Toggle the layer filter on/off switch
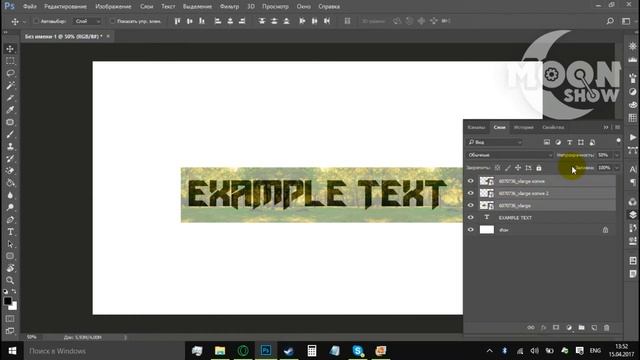The image size is (640, 360). pos(618,141)
